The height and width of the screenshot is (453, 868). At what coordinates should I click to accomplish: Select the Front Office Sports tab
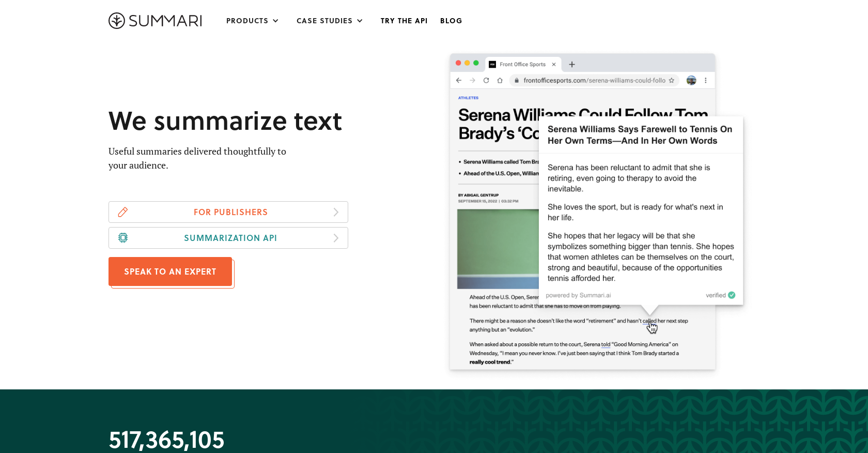tap(523, 64)
